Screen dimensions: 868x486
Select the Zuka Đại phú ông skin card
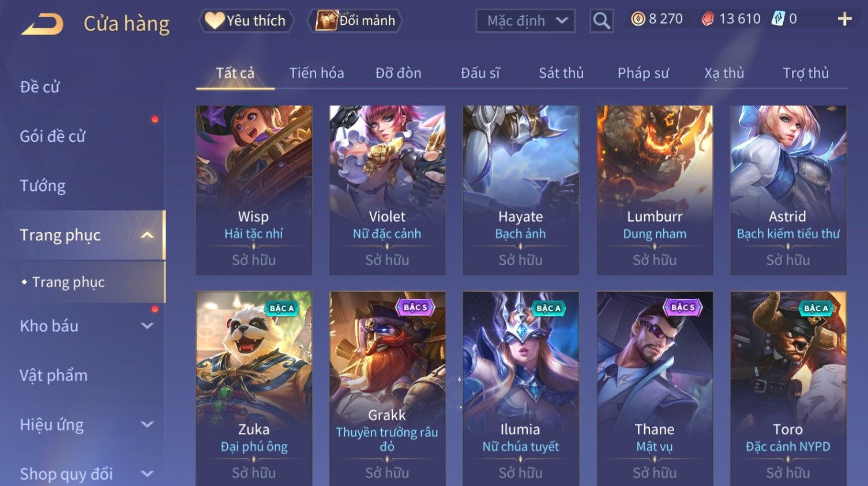pos(254,389)
